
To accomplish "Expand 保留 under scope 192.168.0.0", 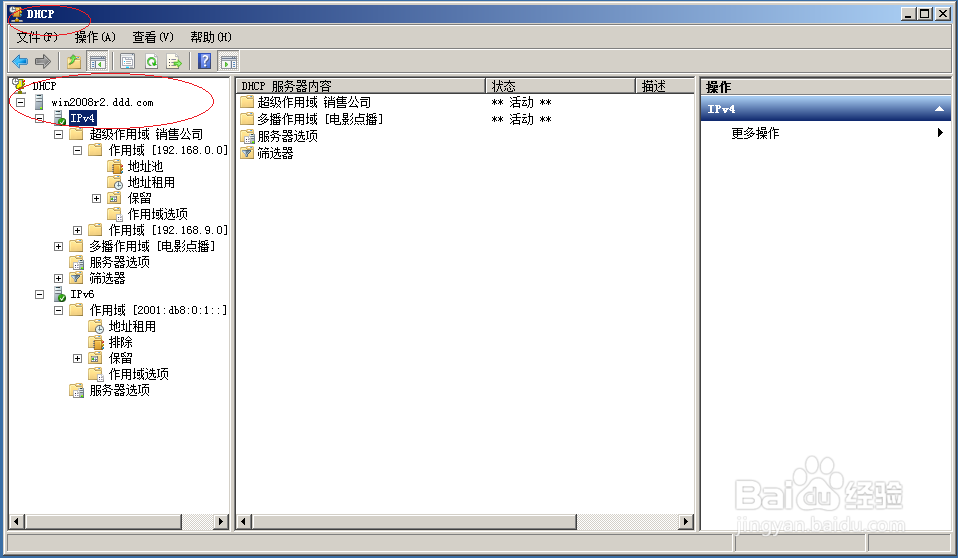I will 97,198.
